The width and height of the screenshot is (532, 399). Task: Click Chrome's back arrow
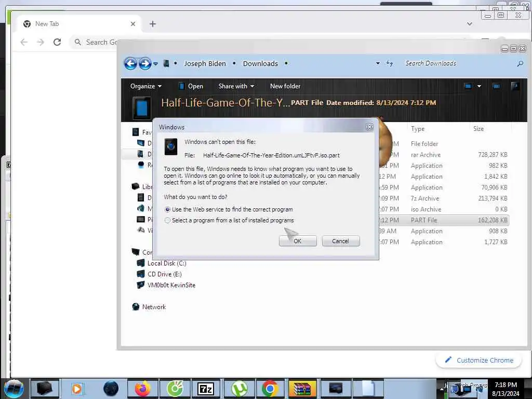point(24,42)
